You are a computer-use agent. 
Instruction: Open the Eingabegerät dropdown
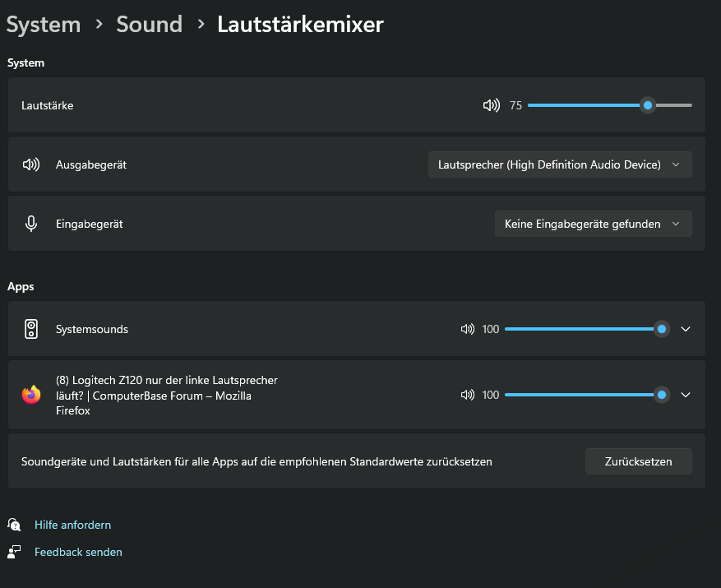pos(593,224)
